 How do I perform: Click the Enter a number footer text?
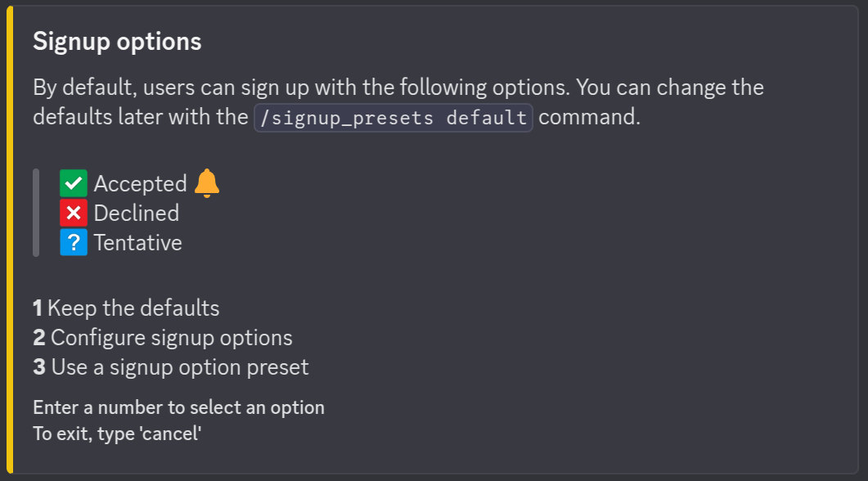point(178,407)
